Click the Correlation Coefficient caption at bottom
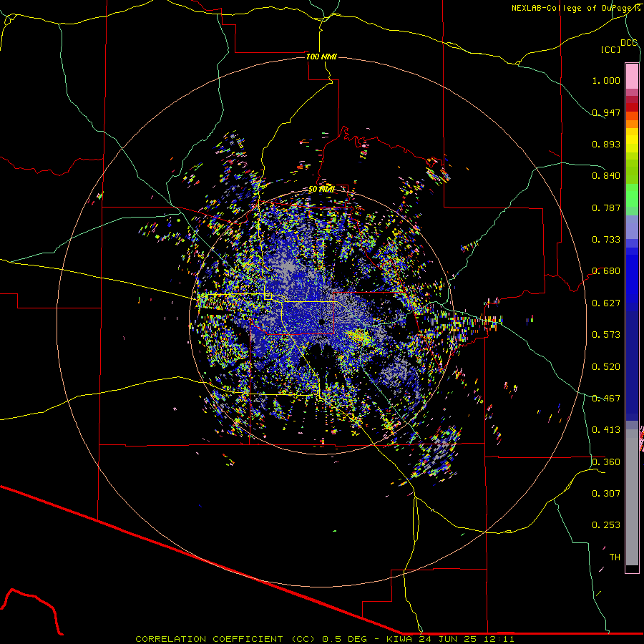The height and width of the screenshot is (644, 644). click(x=324, y=639)
